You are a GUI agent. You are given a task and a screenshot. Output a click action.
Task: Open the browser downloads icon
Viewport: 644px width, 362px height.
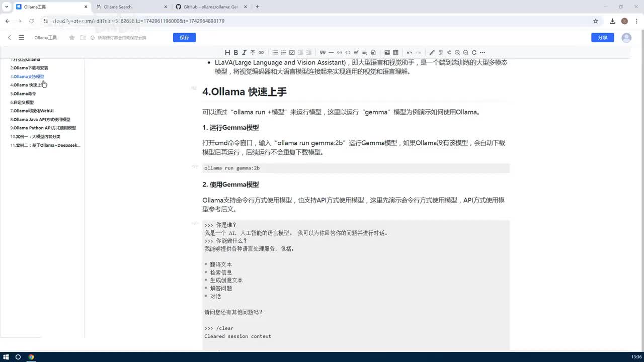point(612,21)
